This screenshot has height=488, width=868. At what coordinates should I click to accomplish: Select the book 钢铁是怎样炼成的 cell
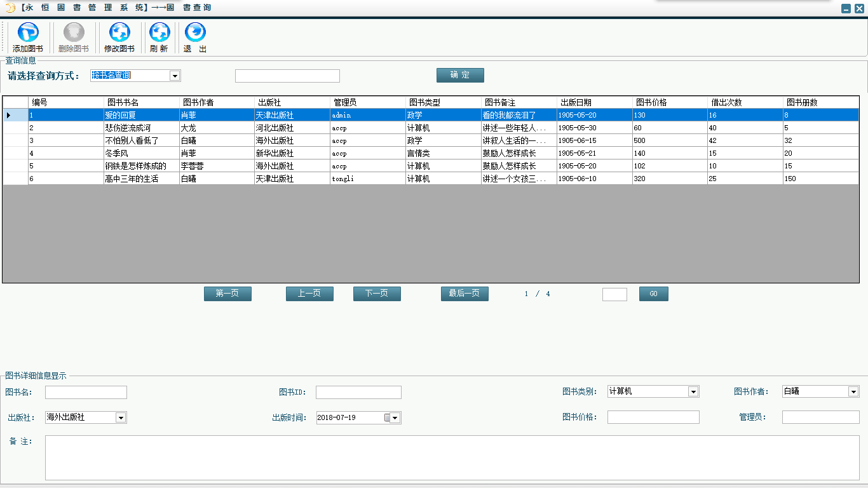pos(142,166)
